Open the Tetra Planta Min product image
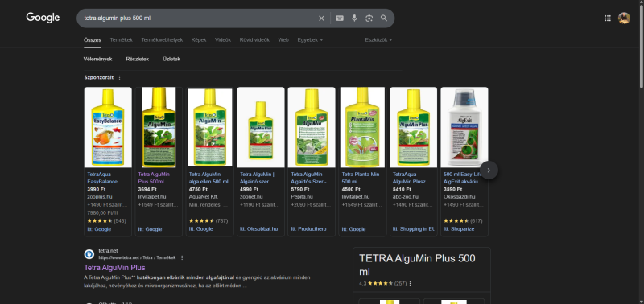644x304 pixels. (363, 127)
